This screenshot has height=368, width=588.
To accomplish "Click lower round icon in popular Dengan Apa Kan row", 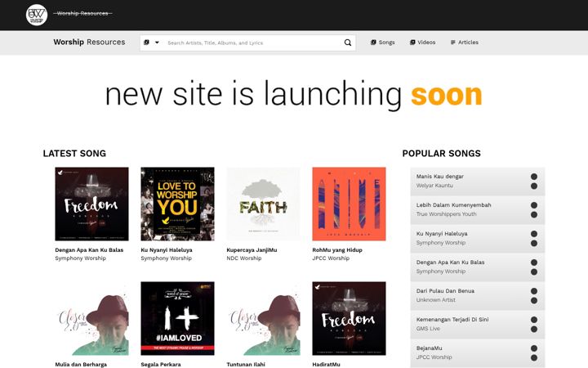I will (x=534, y=272).
